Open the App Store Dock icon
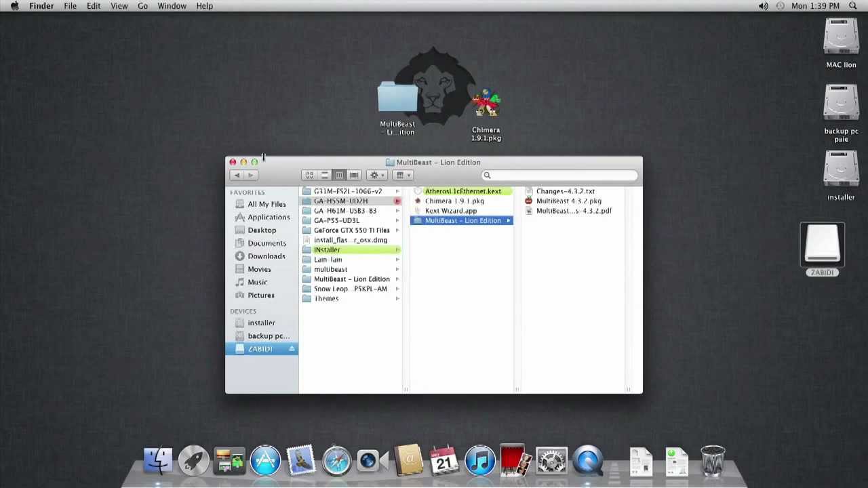Viewport: 868px width, 488px height. point(265,461)
